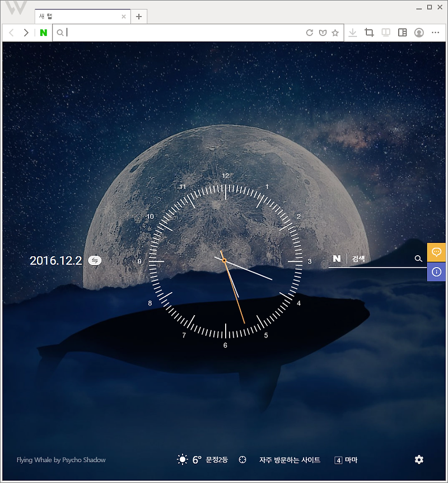Image resolution: width=448 pixels, height=483 pixels.
Task: Reload the page with refresh icon
Action: pos(309,32)
